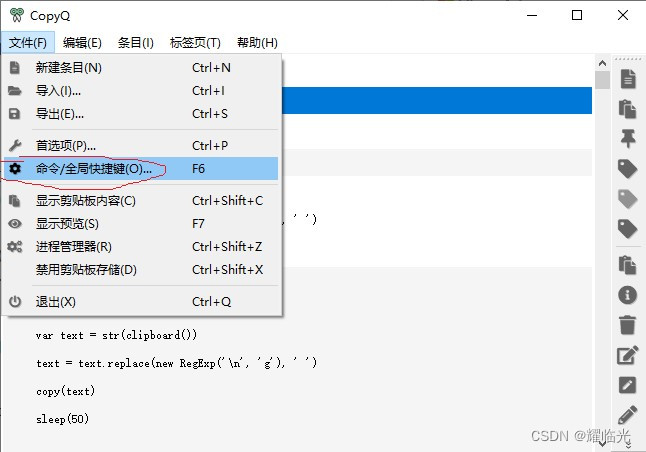Click the filled square pencil icon
Screen dimensions: 646x452
pos(627,385)
